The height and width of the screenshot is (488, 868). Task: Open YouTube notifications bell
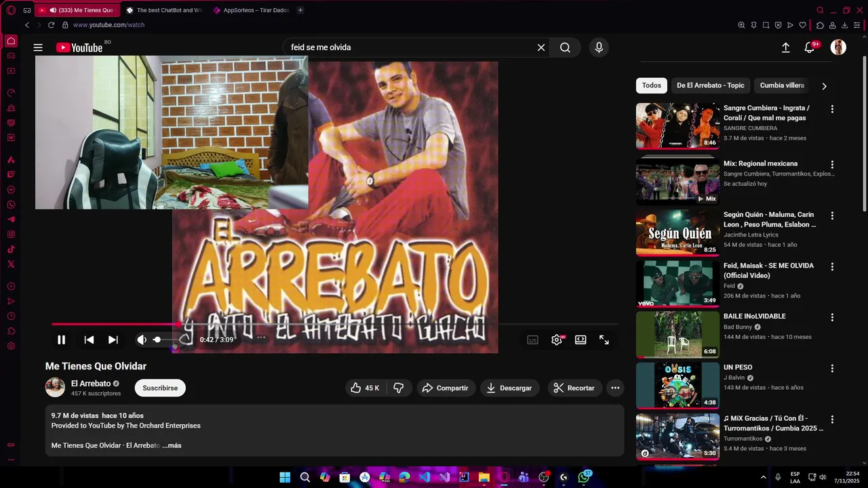(x=810, y=47)
